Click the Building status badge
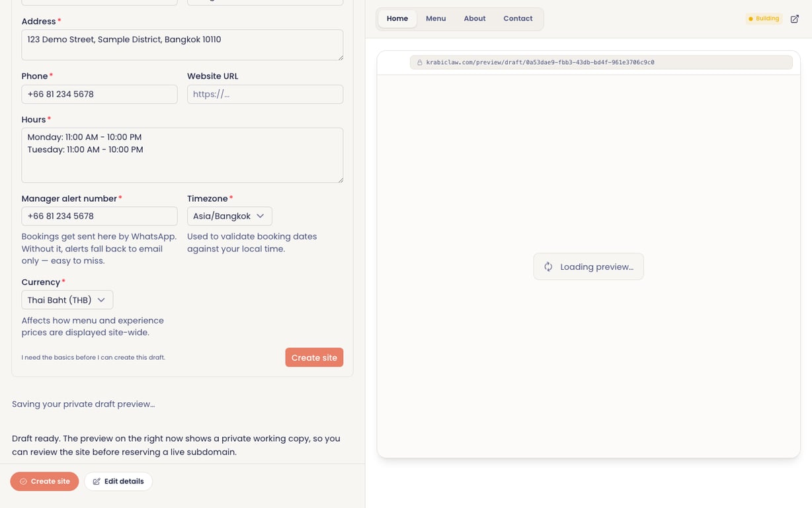 tap(764, 19)
